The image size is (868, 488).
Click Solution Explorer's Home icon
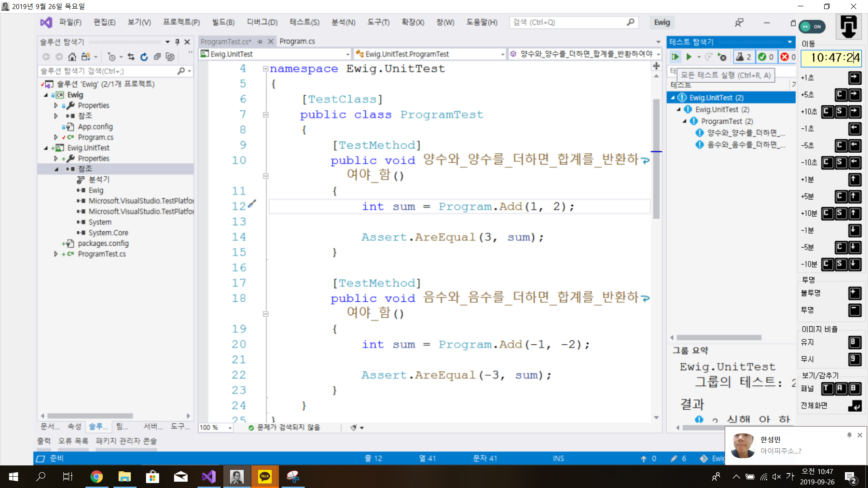(x=72, y=57)
